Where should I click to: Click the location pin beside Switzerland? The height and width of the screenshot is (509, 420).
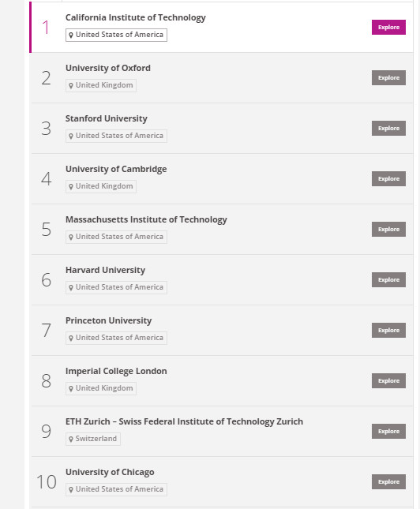coord(71,440)
